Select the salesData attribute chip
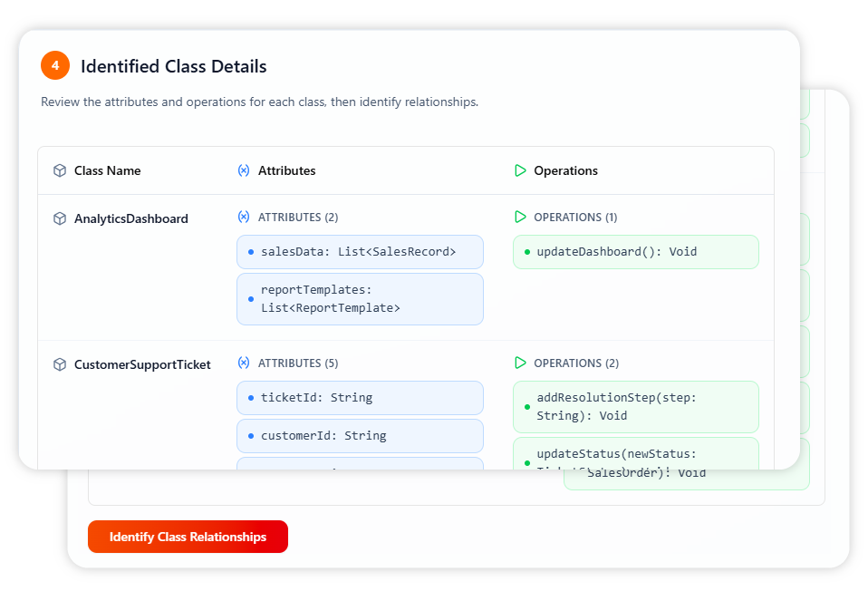 point(360,252)
